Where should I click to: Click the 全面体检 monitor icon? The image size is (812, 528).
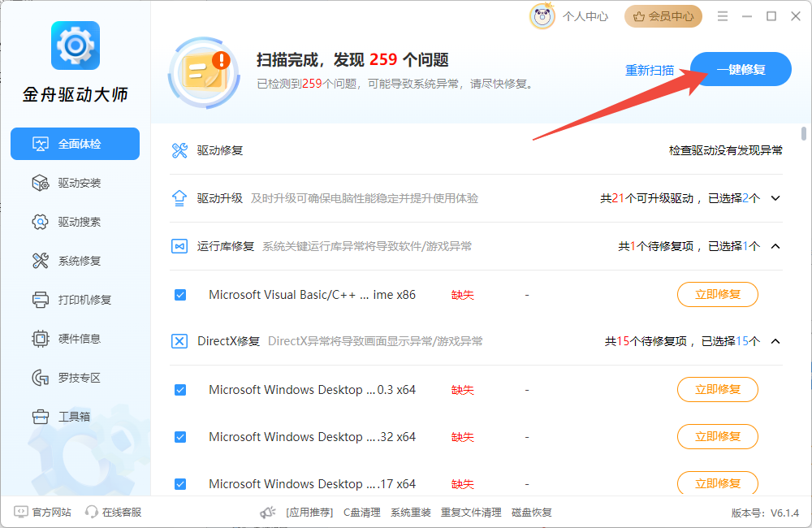(x=40, y=144)
